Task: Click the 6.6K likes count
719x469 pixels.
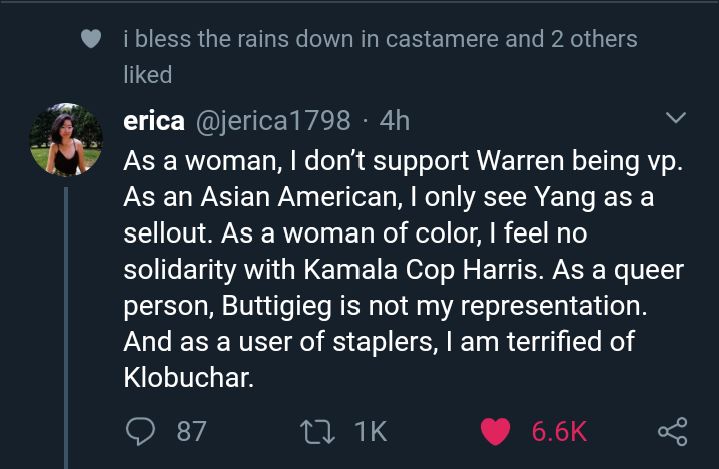Action: tap(558, 431)
